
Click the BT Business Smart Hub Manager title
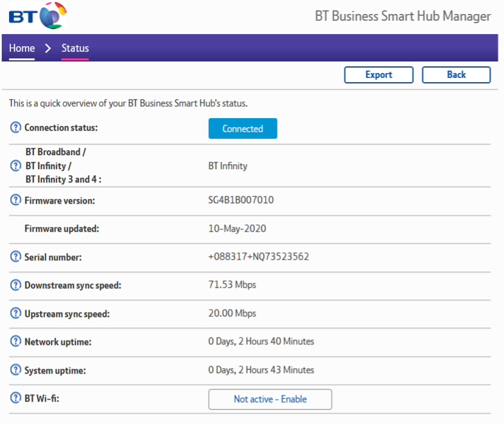point(402,16)
